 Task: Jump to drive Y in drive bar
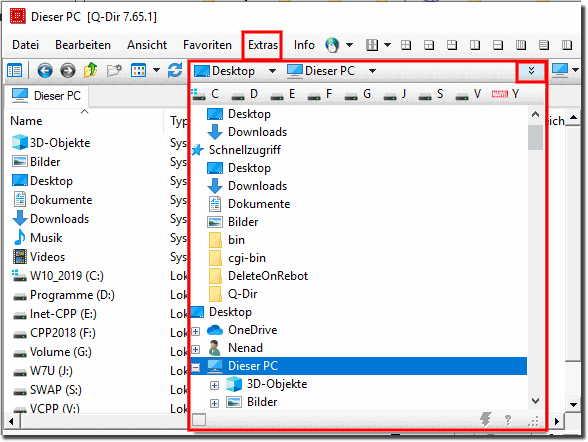pos(506,94)
